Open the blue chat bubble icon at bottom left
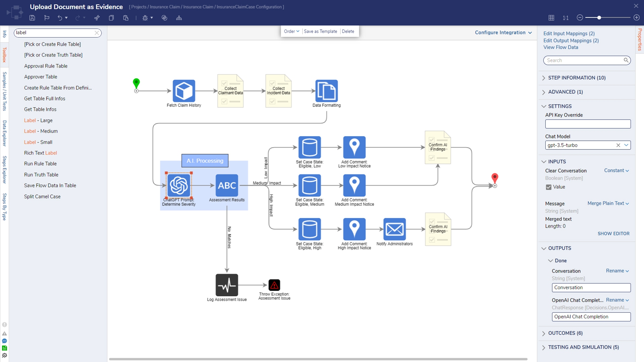 click(4, 341)
